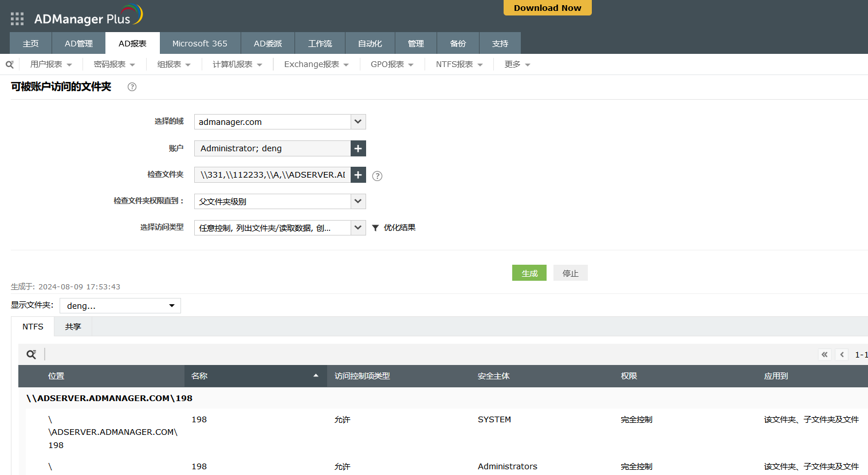Screen dimensions: 868x475
Task: Expand the 选择访问类型 access type dropdown
Action: 358,227
